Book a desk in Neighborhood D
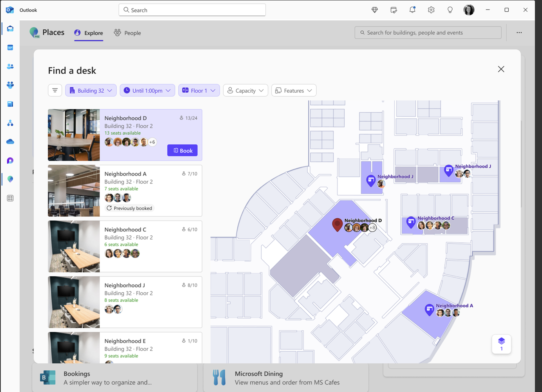 coord(182,150)
